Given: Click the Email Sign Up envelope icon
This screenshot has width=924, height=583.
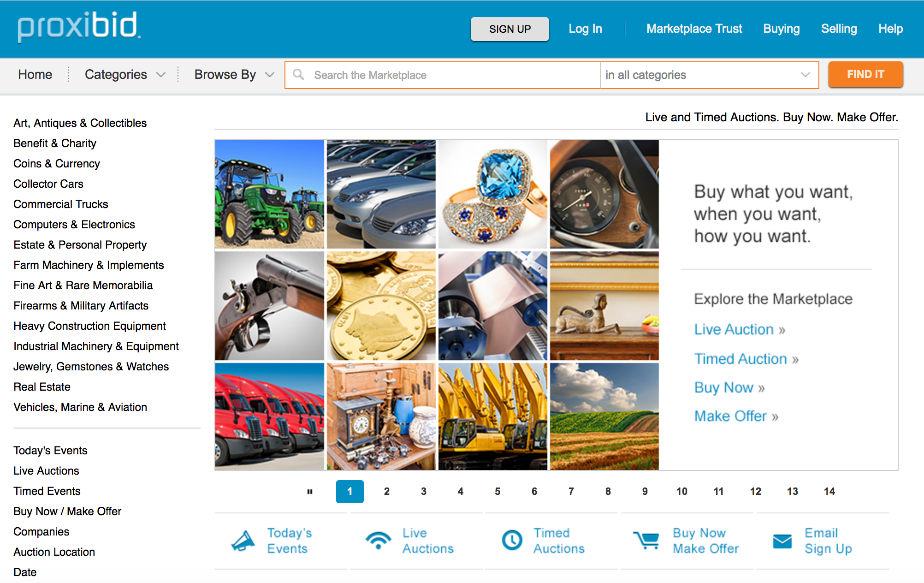Looking at the screenshot, I should 782,541.
